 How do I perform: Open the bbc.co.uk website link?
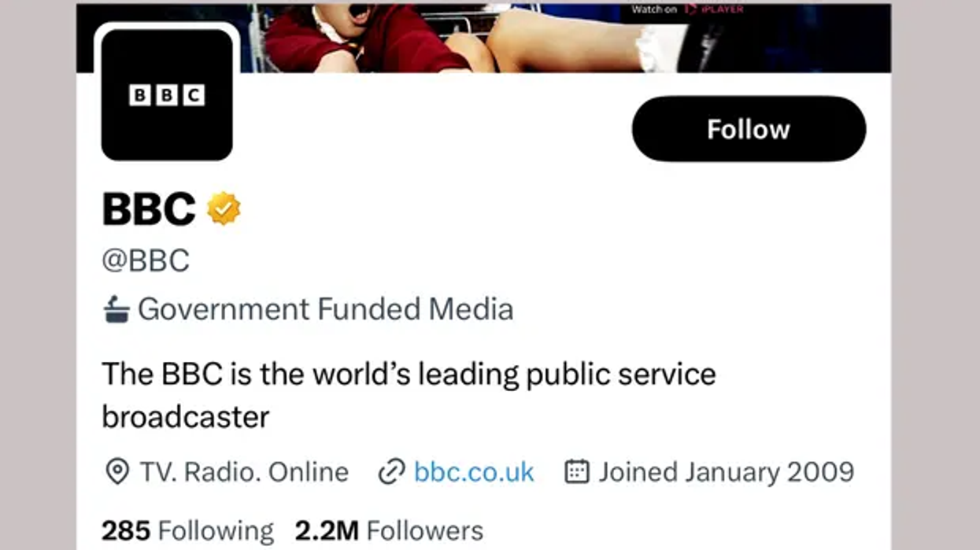[x=474, y=472]
